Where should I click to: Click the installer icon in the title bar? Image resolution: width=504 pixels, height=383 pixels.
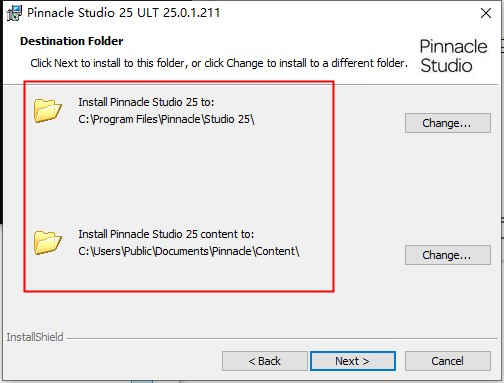(14, 13)
